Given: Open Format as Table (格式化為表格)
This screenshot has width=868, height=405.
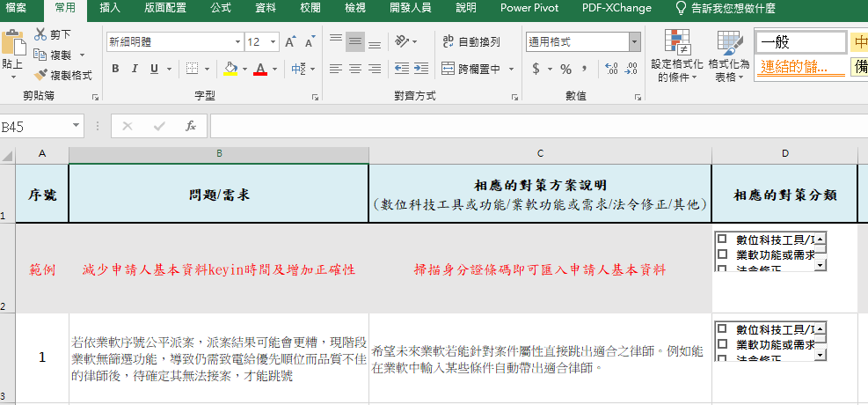Looking at the screenshot, I should point(729,55).
